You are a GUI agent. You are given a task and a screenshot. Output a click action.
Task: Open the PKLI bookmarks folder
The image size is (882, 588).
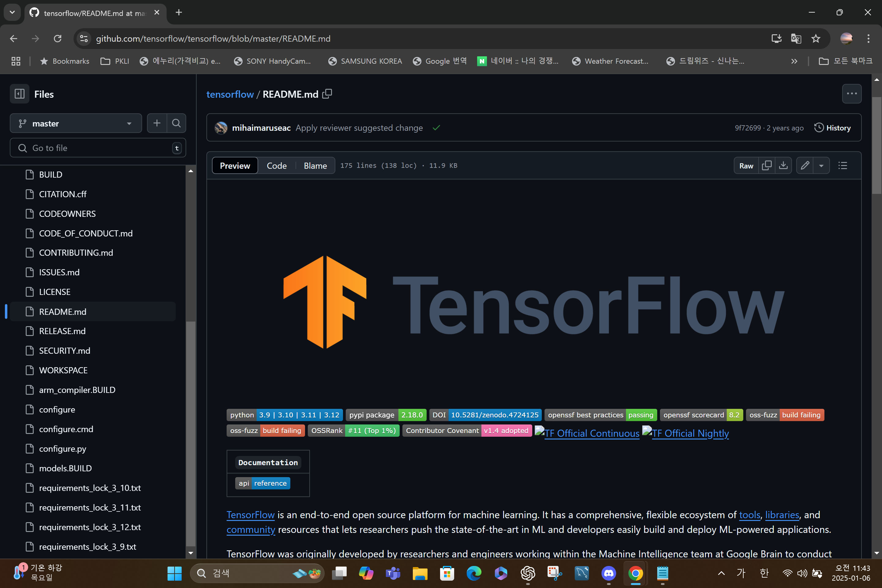[114, 61]
